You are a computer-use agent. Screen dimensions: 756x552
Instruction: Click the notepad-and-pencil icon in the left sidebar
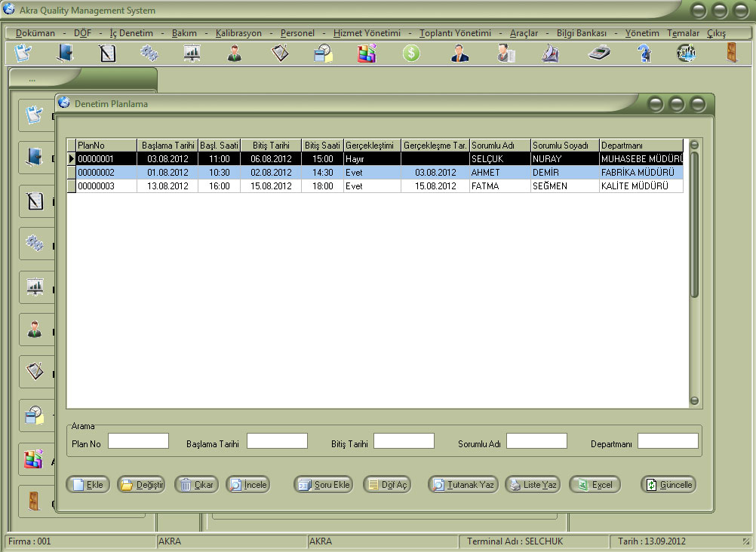(x=35, y=201)
